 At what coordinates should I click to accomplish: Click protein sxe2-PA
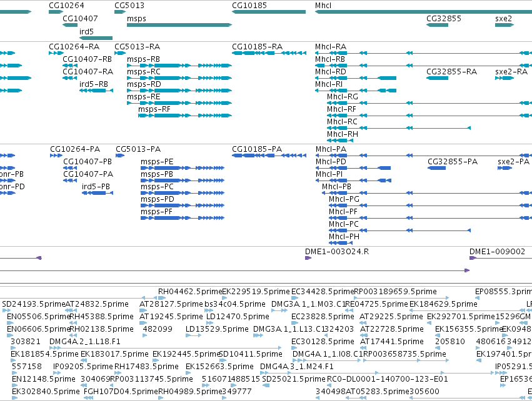(x=505, y=168)
